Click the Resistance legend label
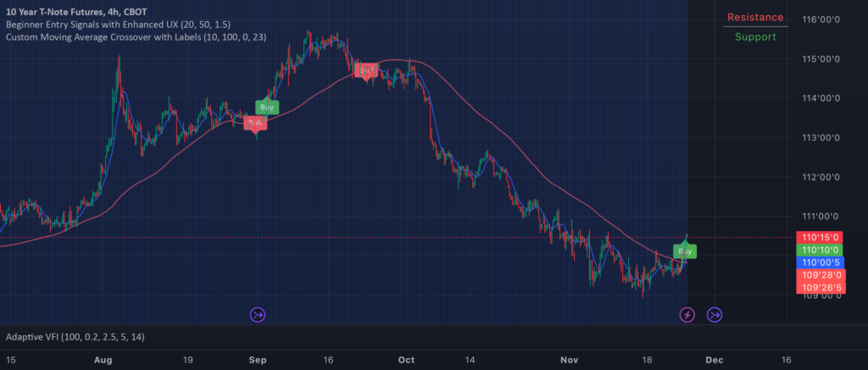Screen dimensions: 868x370 pos(755,18)
